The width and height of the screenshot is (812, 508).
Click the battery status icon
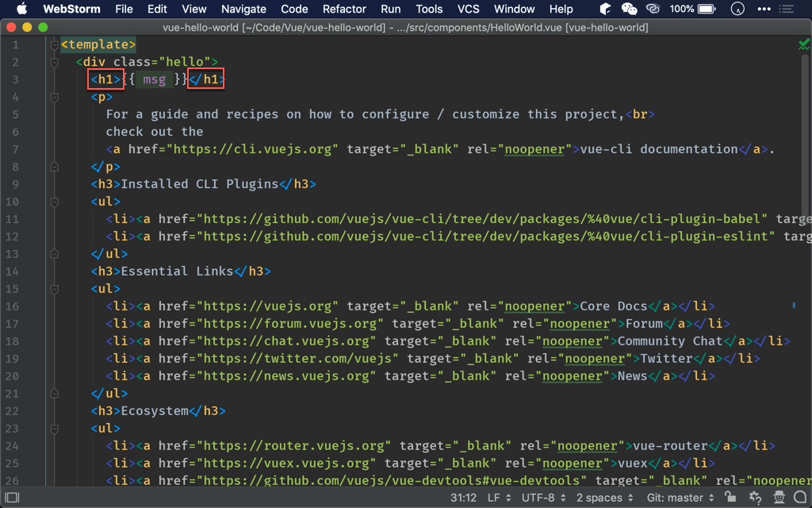click(x=707, y=9)
